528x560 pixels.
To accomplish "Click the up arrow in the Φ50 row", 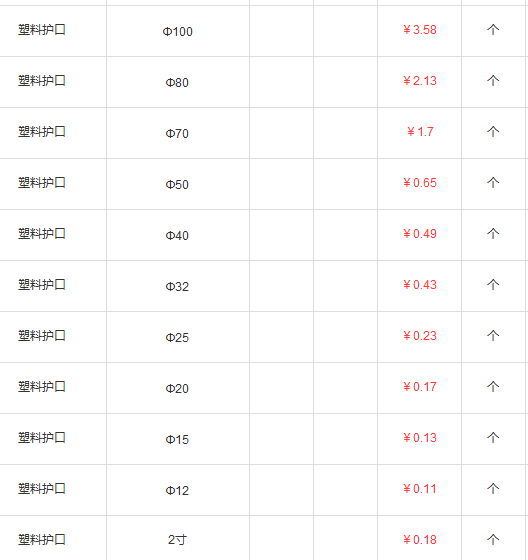I will (x=493, y=183).
